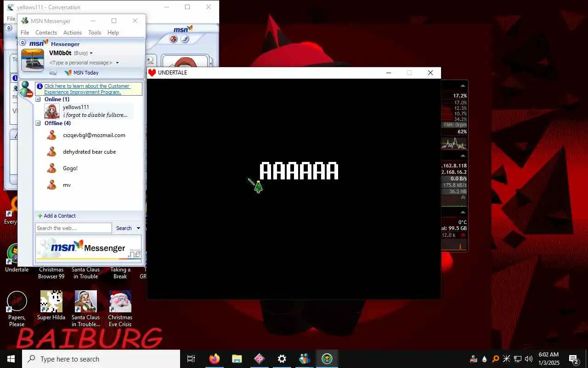588x368 pixels.
Task: Click the webcam icon in Conversation window
Action: coord(150,60)
